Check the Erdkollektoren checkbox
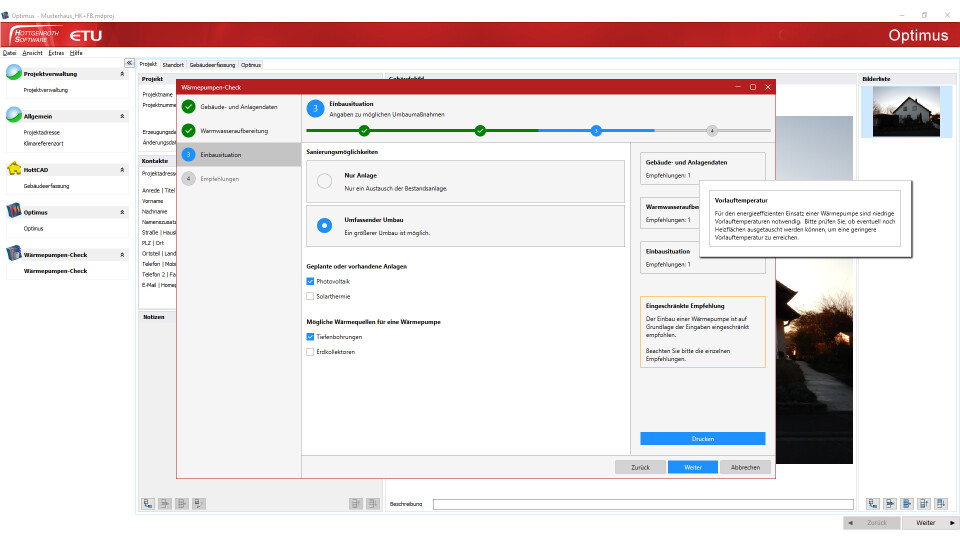The image size is (960, 540). 311,352
